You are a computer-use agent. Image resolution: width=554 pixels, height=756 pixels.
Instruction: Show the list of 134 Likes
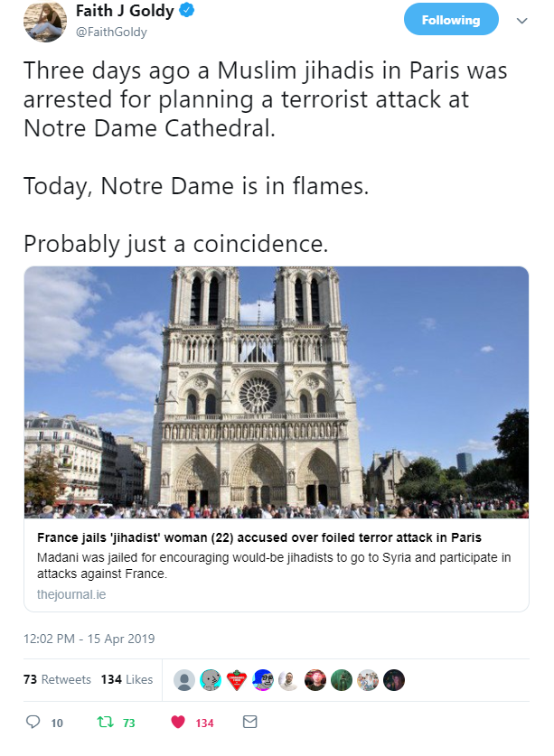127,679
